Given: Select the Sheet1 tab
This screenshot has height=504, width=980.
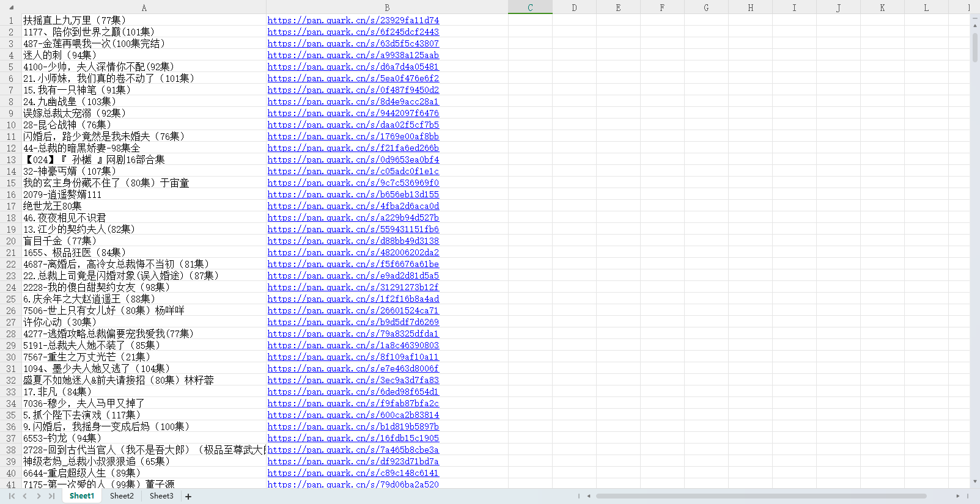Looking at the screenshot, I should (x=82, y=496).
